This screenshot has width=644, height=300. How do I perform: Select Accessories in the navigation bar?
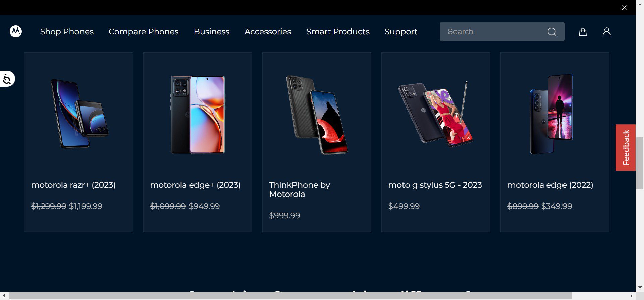(268, 31)
